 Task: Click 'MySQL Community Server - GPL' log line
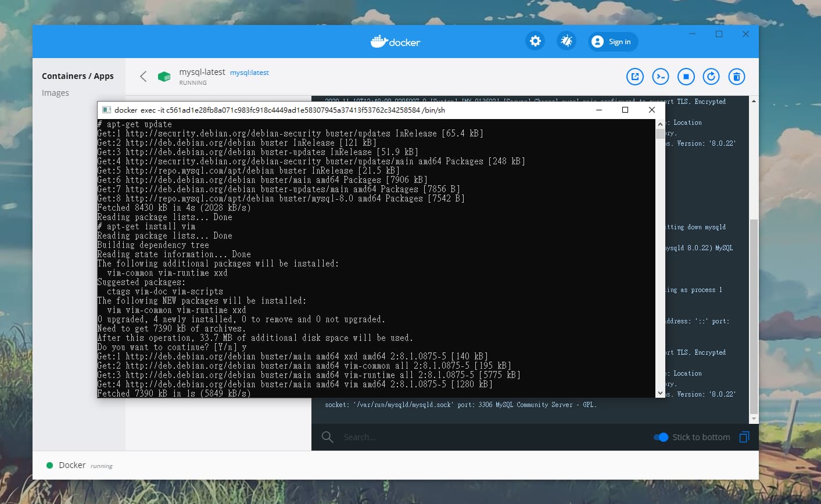coord(461,405)
